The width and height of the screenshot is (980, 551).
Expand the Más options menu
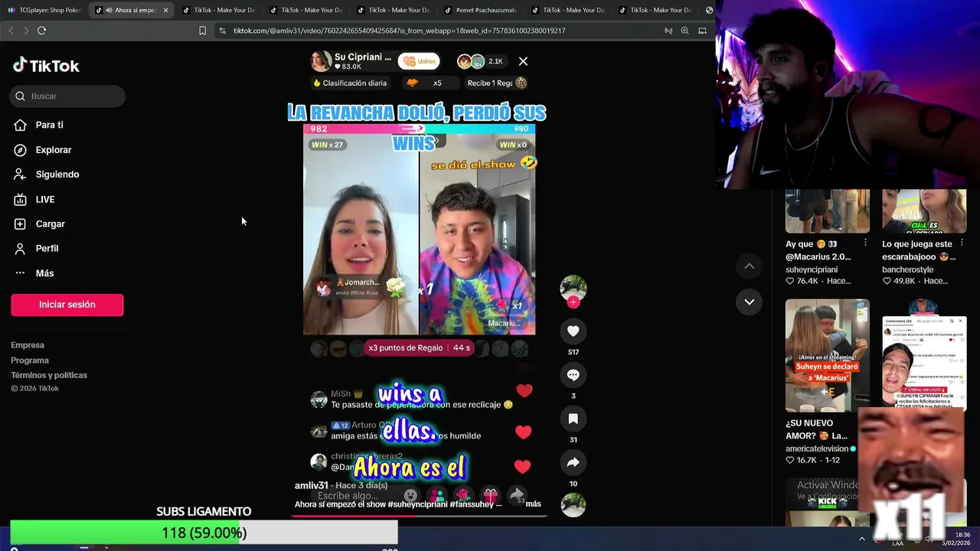click(44, 273)
